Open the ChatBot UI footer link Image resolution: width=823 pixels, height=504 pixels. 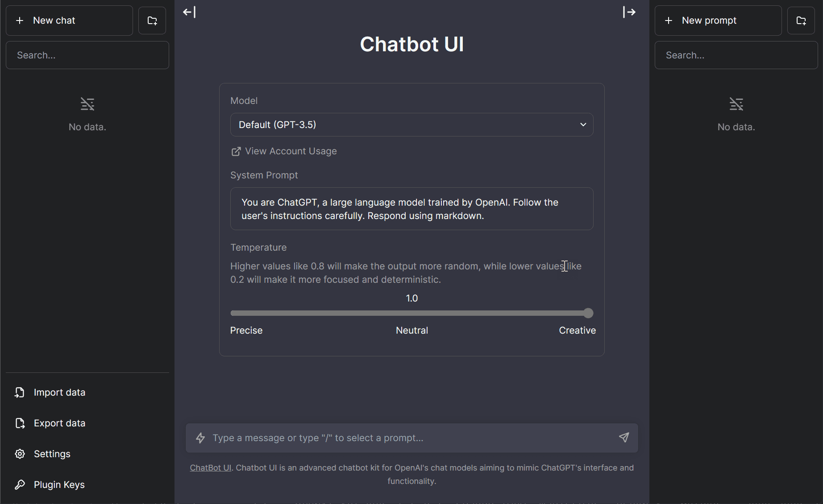point(210,468)
